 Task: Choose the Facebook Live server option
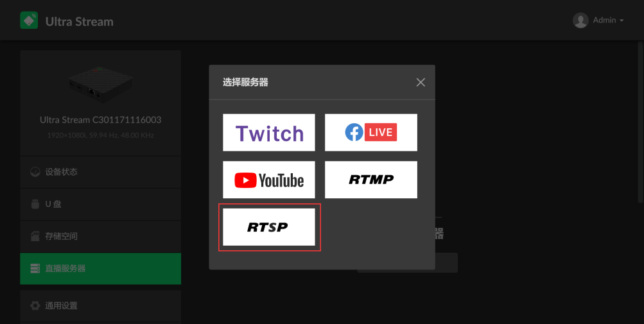[x=371, y=133]
